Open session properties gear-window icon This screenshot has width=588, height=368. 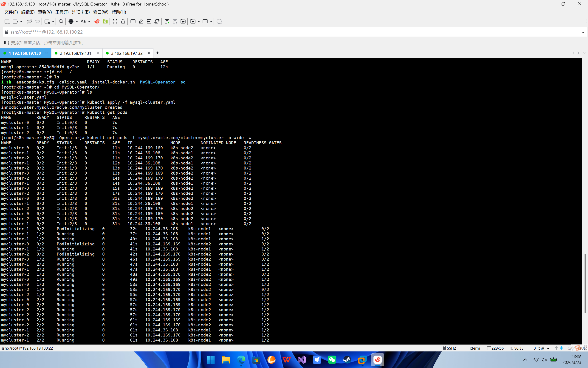tap(47, 21)
